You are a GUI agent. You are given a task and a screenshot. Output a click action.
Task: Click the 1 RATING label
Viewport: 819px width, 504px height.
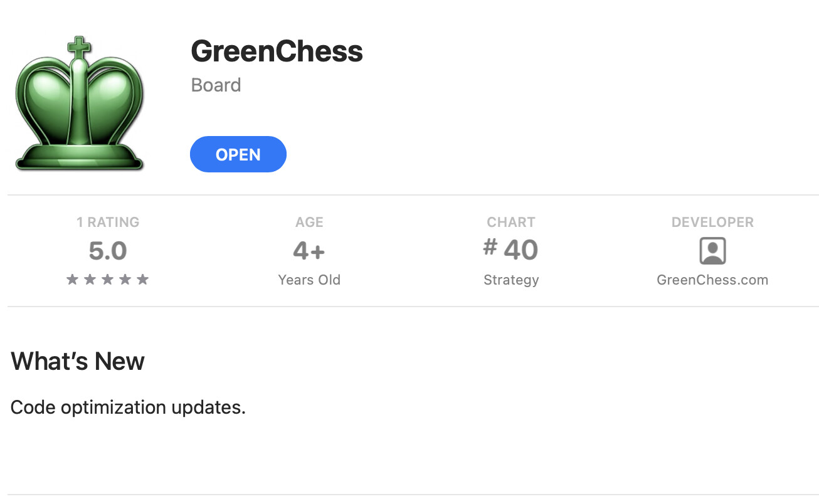(x=108, y=222)
